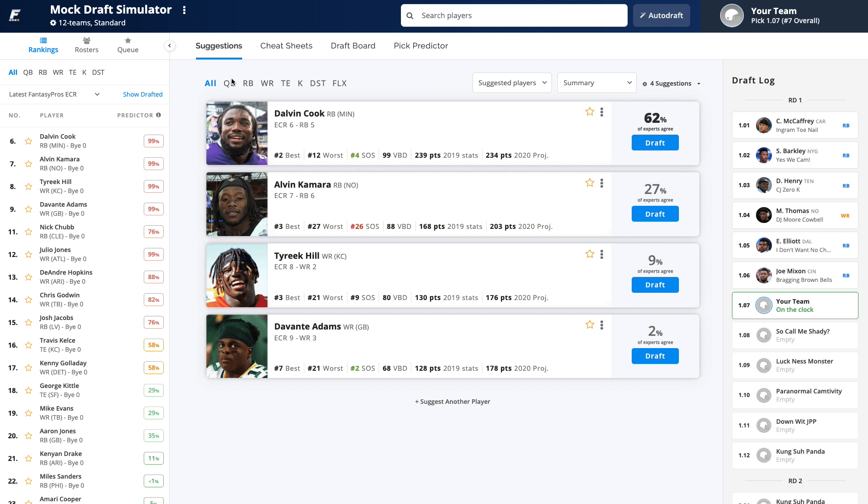The width and height of the screenshot is (868, 504).
Task: Filter rankings sidebar by QB
Action: [x=28, y=73]
